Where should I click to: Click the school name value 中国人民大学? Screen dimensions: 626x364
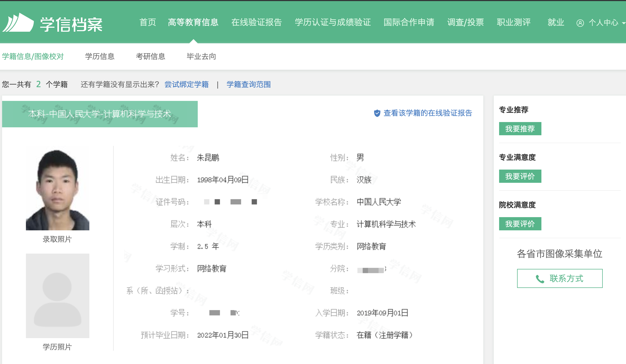[x=379, y=202]
